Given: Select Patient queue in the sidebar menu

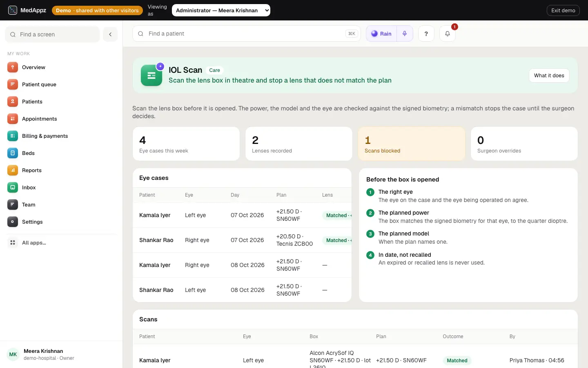Looking at the screenshot, I should tap(61, 85).
